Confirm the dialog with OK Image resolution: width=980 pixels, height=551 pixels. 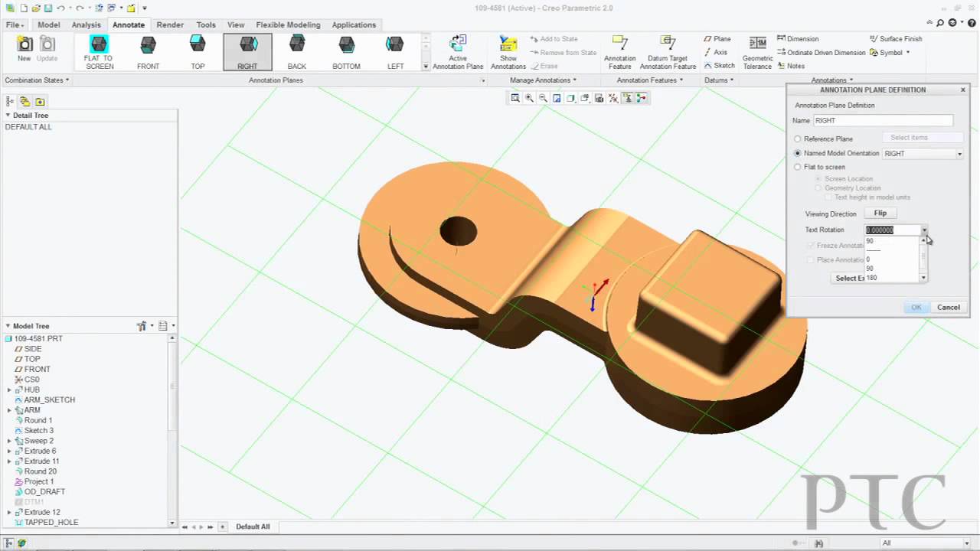916,308
